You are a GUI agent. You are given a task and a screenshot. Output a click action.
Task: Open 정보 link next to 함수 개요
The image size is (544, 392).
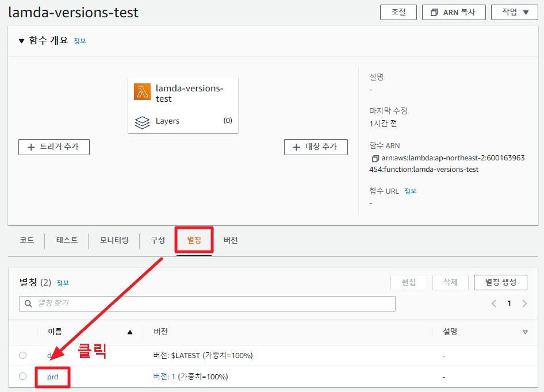click(x=80, y=41)
